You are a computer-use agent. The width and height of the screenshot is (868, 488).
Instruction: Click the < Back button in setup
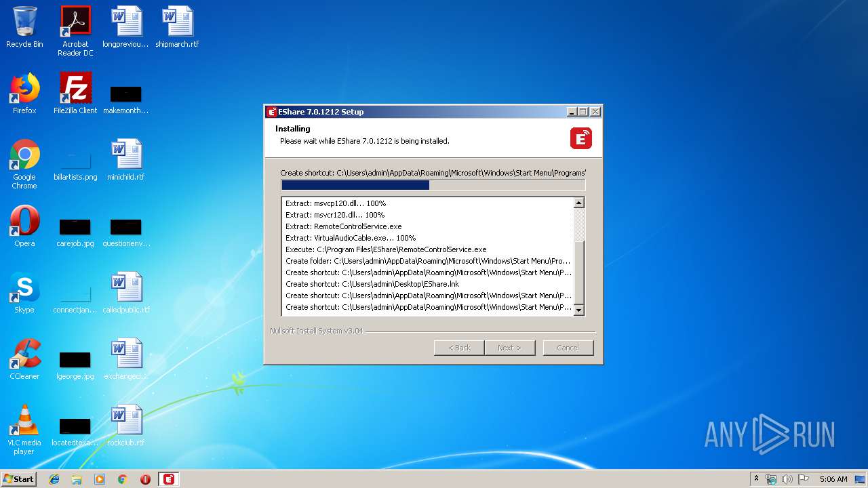point(459,348)
